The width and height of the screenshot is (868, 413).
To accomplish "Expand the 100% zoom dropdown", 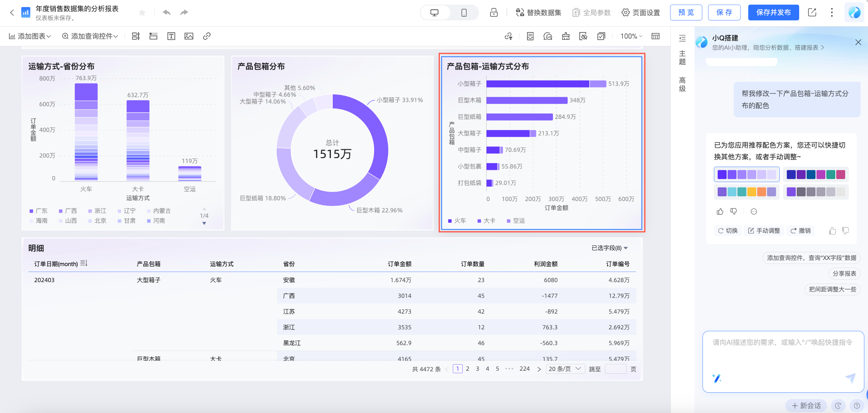I will point(631,36).
